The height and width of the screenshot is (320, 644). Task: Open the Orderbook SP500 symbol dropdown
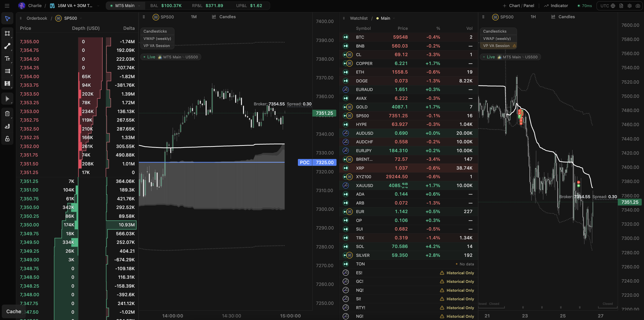click(x=69, y=18)
